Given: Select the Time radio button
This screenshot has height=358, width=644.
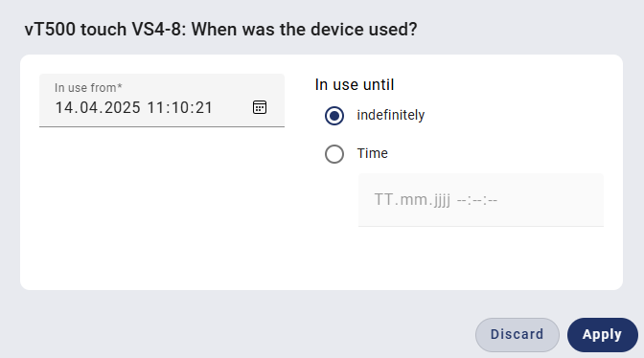Looking at the screenshot, I should pyautogui.click(x=334, y=154).
